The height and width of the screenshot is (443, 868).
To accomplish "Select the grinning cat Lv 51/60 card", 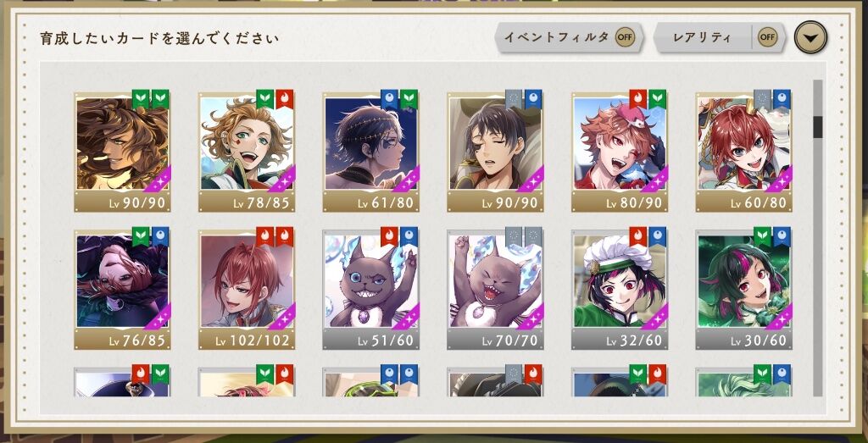I will point(371,289).
